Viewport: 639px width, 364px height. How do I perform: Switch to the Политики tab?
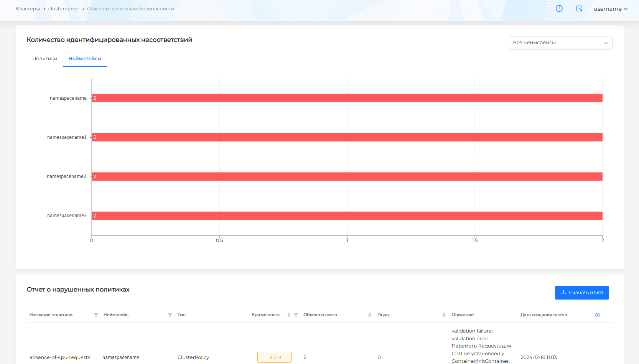tap(44, 59)
